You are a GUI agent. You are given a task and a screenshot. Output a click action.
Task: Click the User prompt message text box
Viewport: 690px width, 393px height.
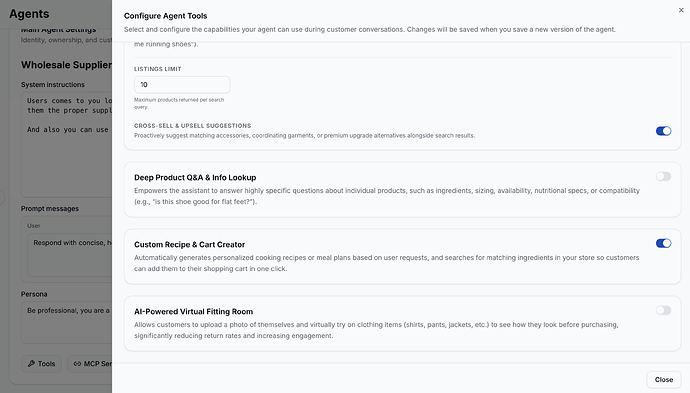point(70,255)
